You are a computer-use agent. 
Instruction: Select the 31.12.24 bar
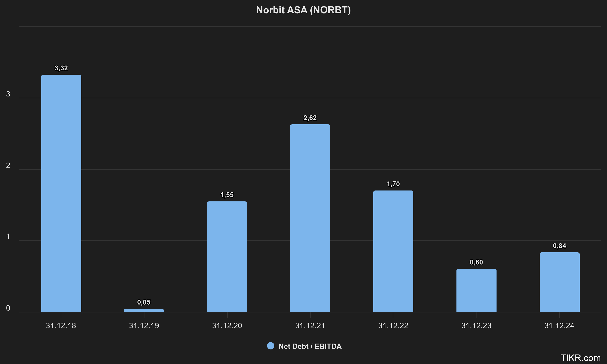(x=559, y=282)
